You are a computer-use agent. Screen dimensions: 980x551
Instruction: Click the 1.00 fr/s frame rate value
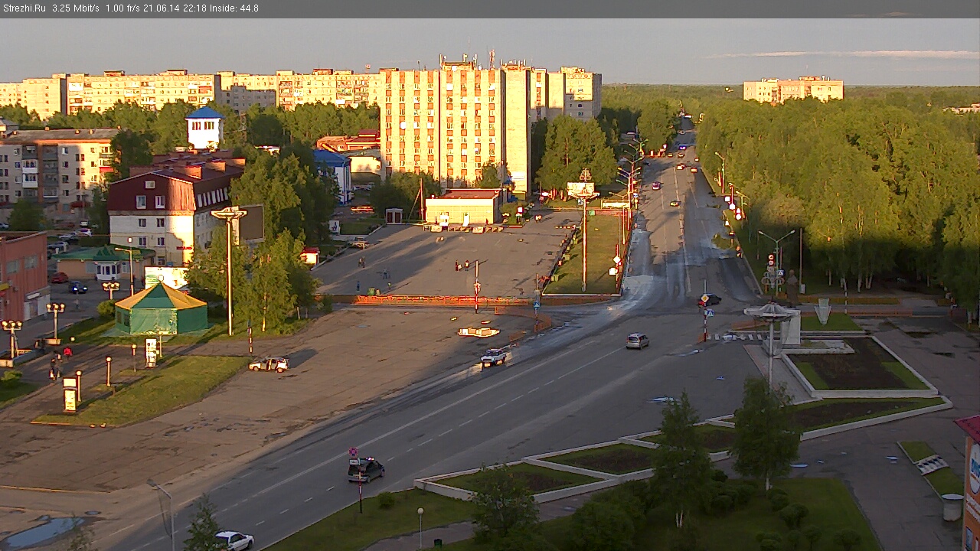(122, 8)
